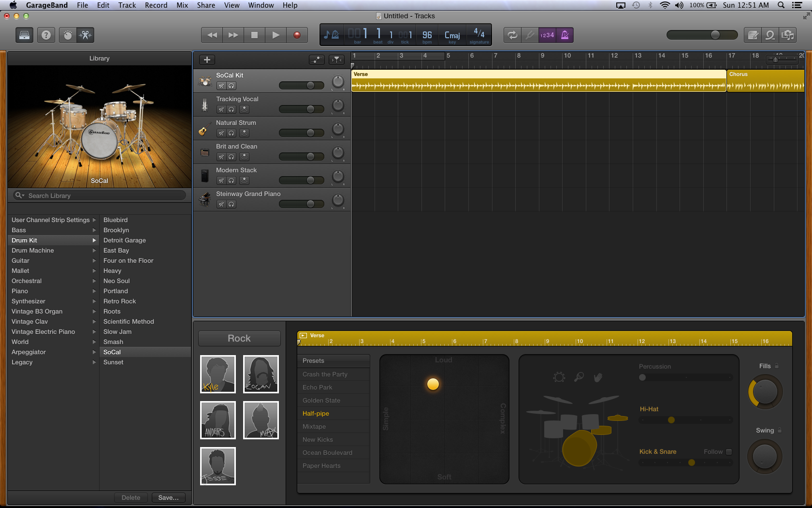
Task: Open the Library panel button
Action: click(x=25, y=35)
